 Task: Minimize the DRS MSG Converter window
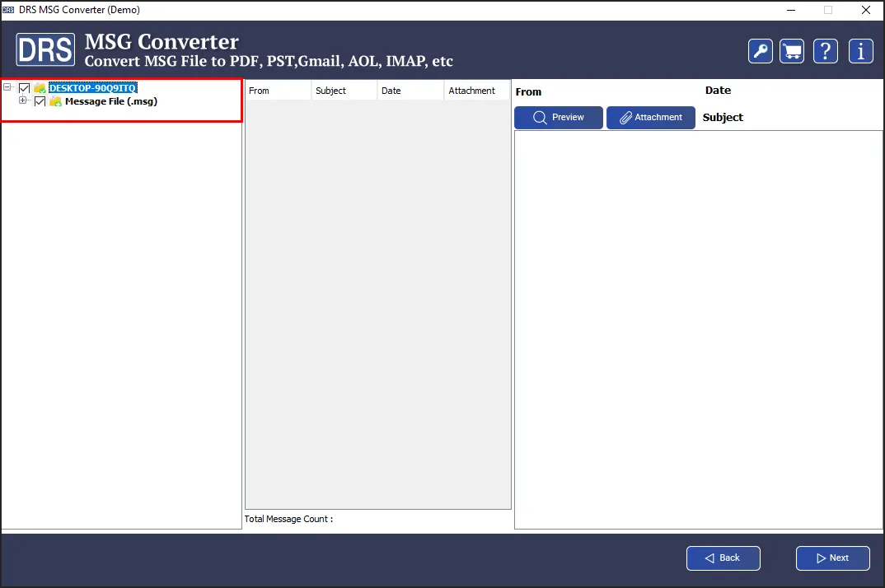pos(791,10)
